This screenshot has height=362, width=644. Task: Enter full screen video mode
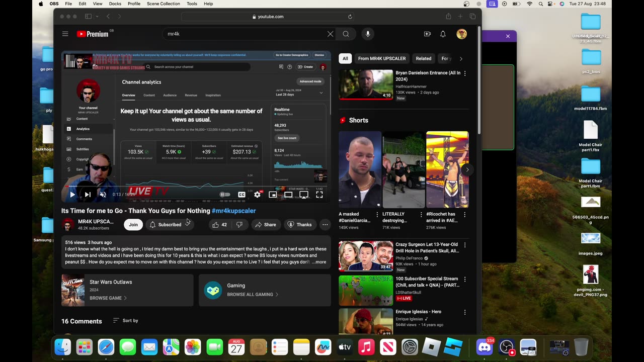319,195
